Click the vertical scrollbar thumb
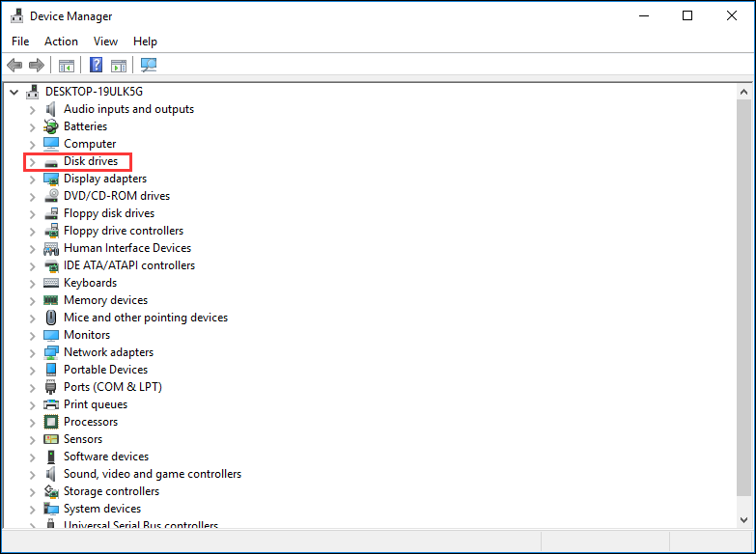This screenshot has width=756, height=554. [743, 297]
